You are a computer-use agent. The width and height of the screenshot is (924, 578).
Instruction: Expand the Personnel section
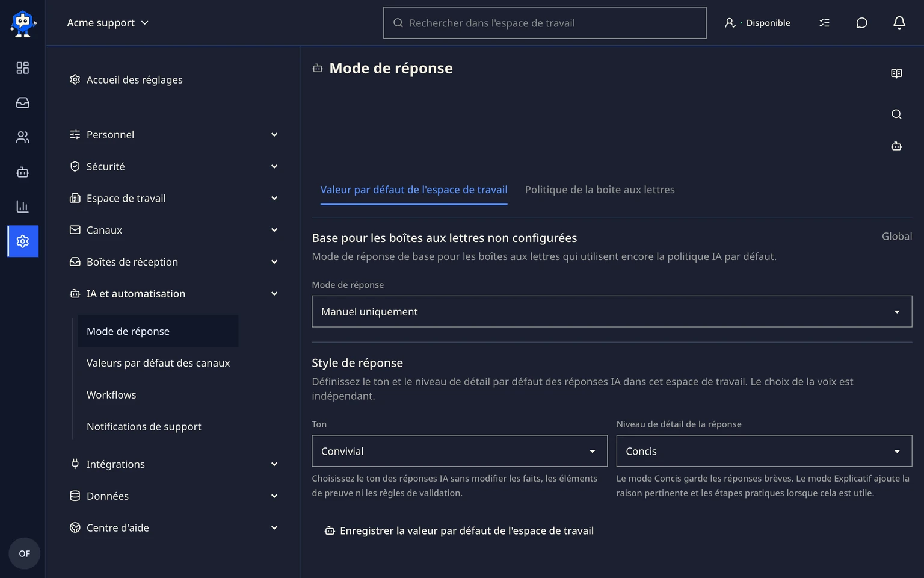[x=174, y=135]
